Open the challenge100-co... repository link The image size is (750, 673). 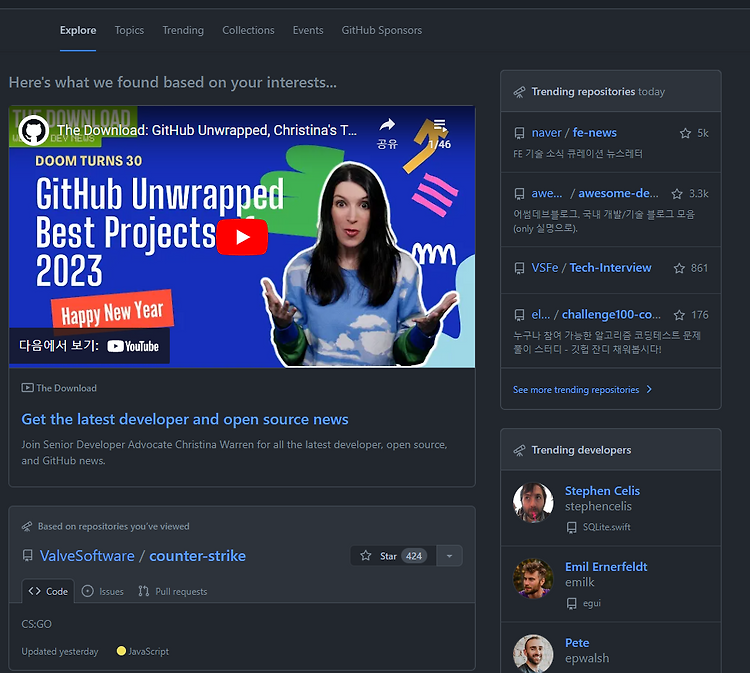(x=611, y=314)
